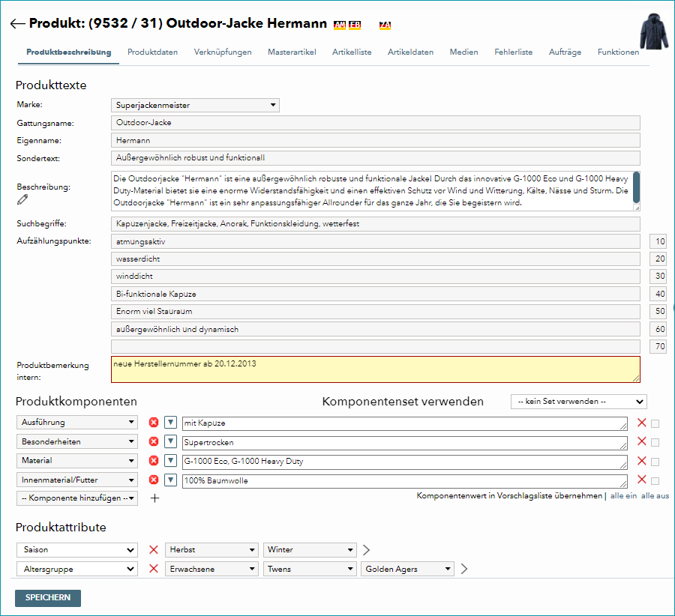Remove the Supertrocken row with red X

tap(641, 441)
